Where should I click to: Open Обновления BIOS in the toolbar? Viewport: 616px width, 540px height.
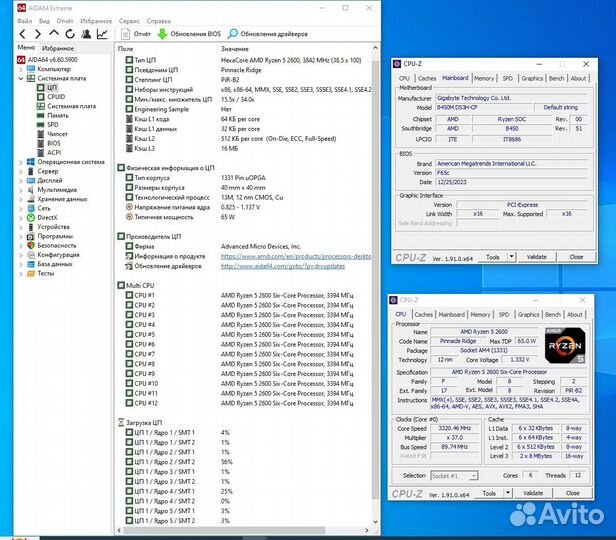point(189,34)
